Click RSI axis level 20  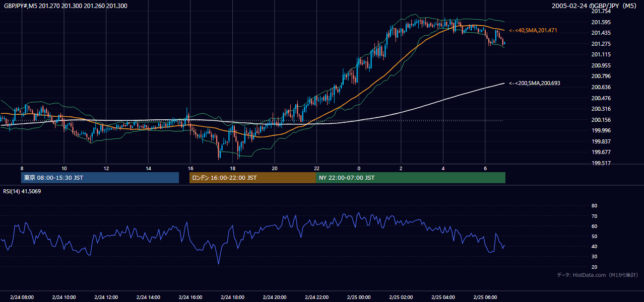point(594,267)
